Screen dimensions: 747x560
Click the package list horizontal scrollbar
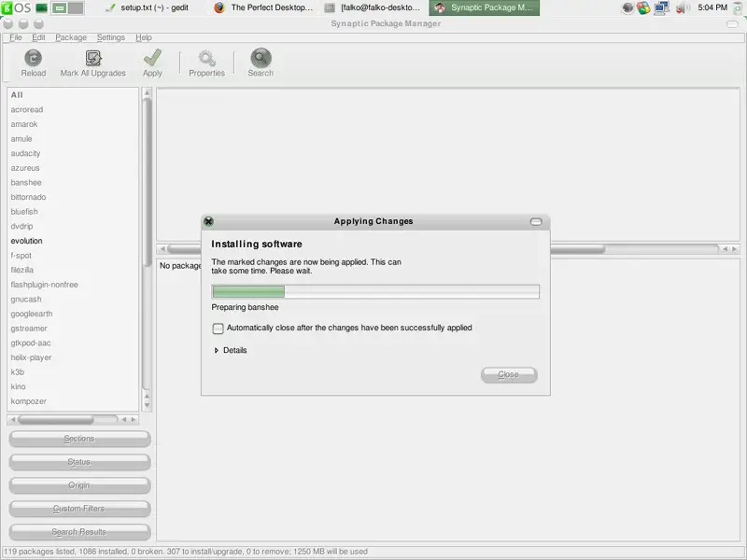pos(448,249)
